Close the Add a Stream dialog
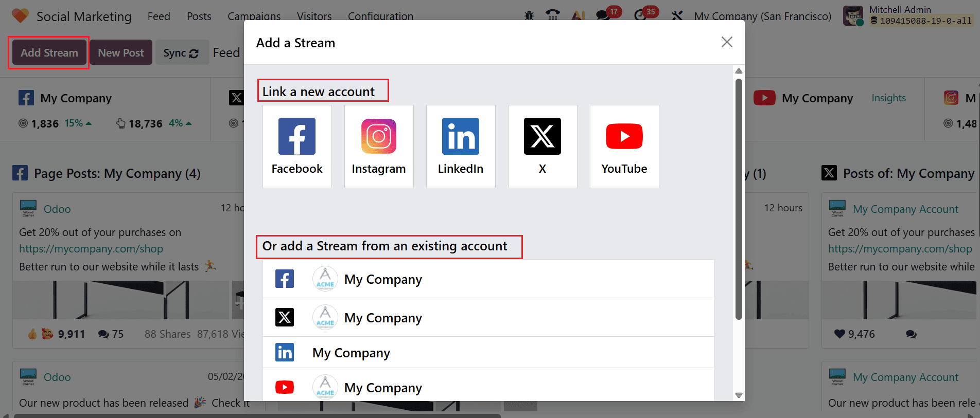The width and height of the screenshot is (980, 418). (x=727, y=42)
